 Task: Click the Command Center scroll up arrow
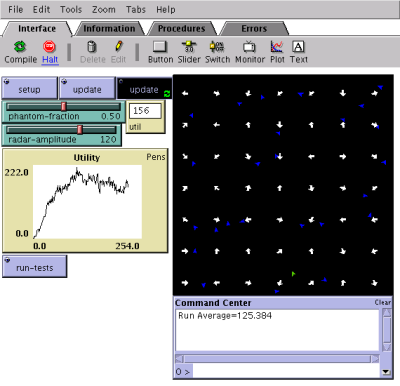click(x=386, y=313)
